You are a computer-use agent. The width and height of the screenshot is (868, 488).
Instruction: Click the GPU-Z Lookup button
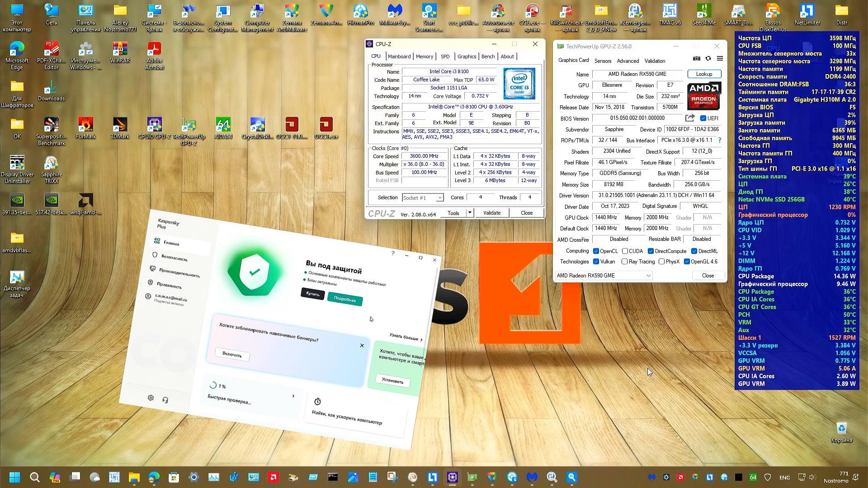[703, 74]
